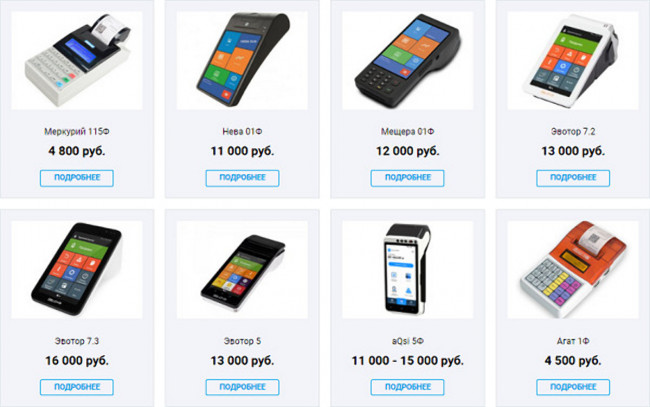
Task: Click Подробнее under Эвотор 7.3
Action: (77, 387)
